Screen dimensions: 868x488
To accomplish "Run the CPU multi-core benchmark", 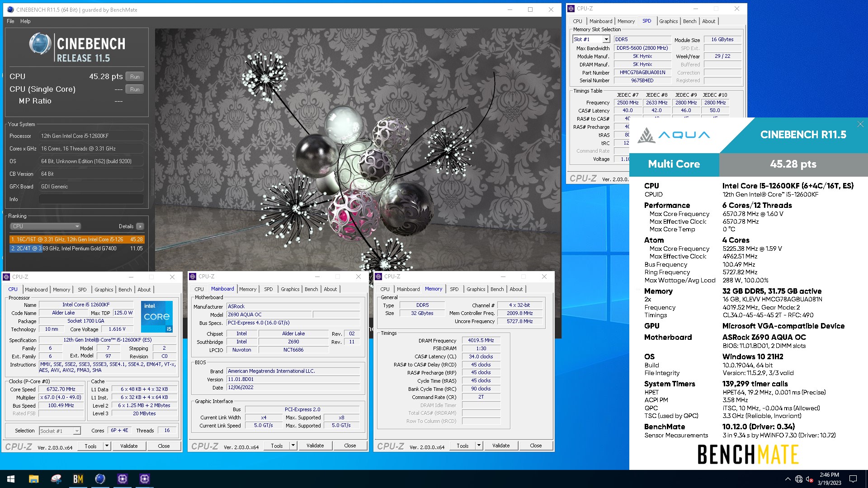I will pyautogui.click(x=135, y=77).
